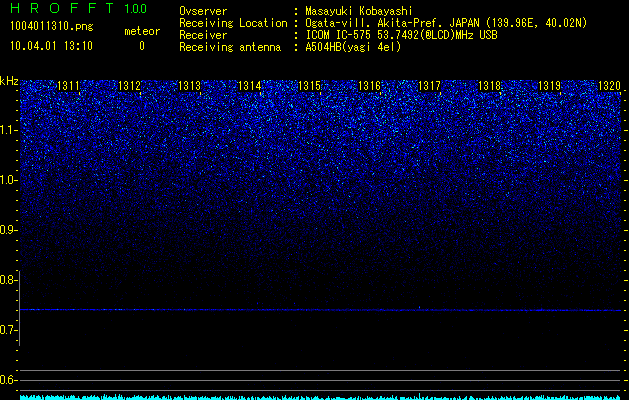The image size is (629, 400).
Task: Click the 0.8 kHz axis label
Action: pos(8,280)
